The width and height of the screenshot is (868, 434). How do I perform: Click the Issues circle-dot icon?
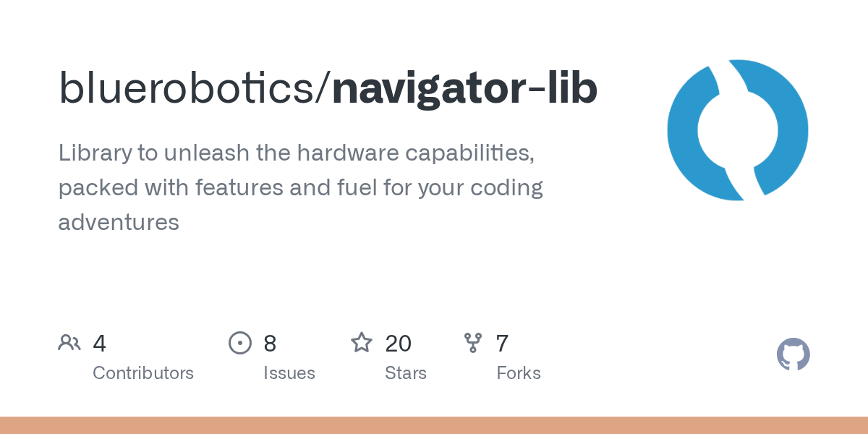[240, 342]
